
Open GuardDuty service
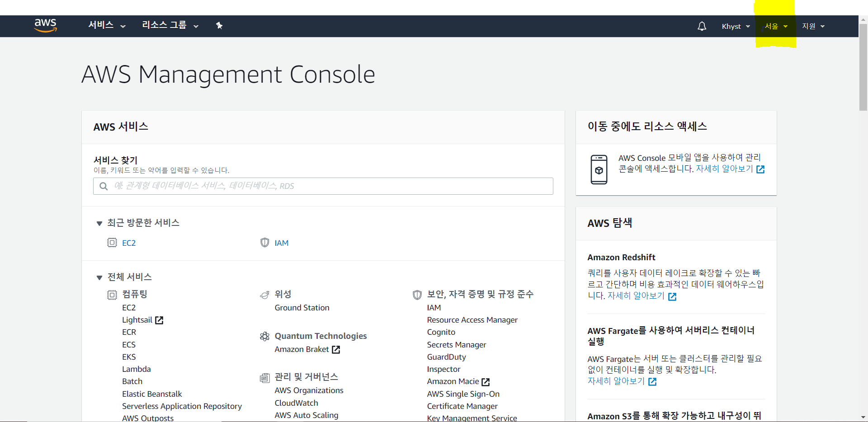click(x=447, y=357)
